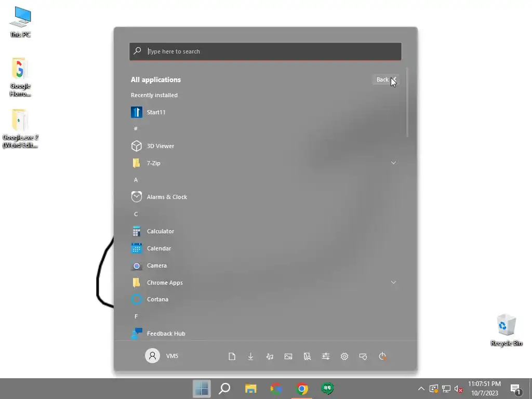Open taskbar Search magnifier
The height and width of the screenshot is (399, 532).
coord(224,389)
